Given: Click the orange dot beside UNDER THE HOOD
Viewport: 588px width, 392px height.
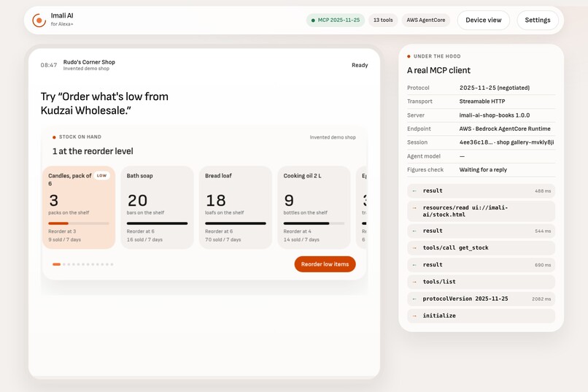Looking at the screenshot, I should pos(409,56).
